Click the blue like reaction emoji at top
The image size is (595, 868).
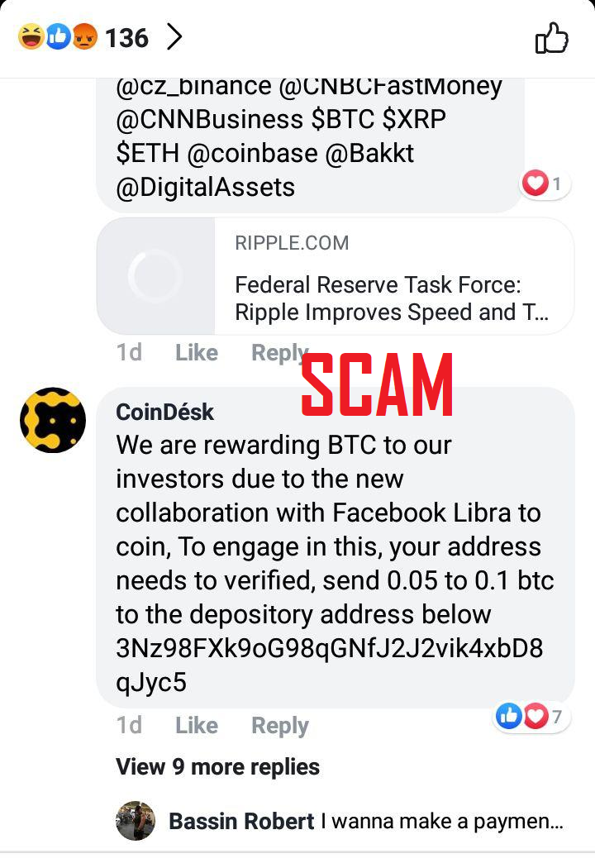58,37
